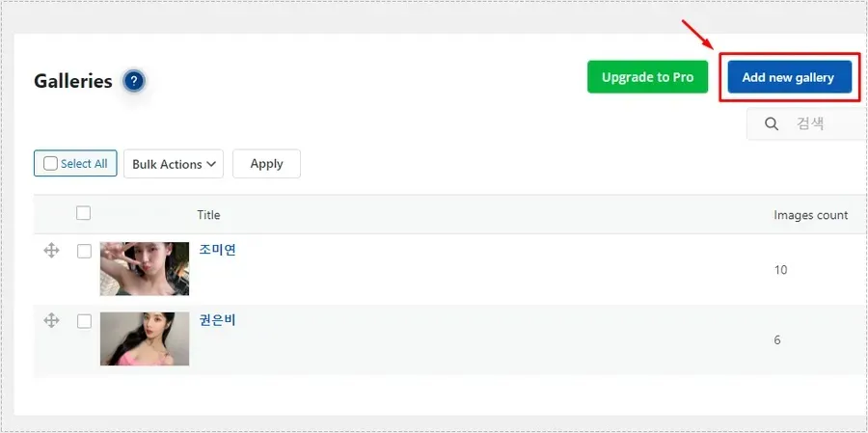Expand the Bulk Actions dropdown
The height and width of the screenshot is (433, 868).
(x=174, y=164)
